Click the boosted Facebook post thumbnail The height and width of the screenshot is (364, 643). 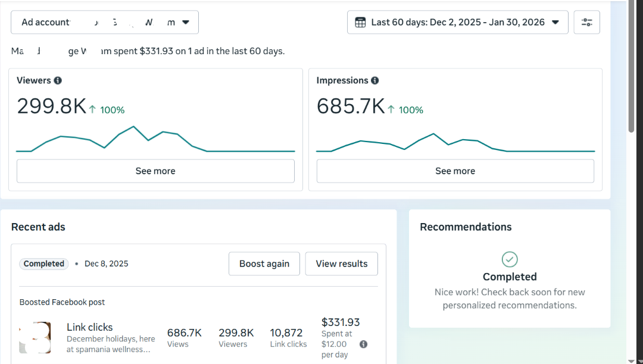coord(35,337)
